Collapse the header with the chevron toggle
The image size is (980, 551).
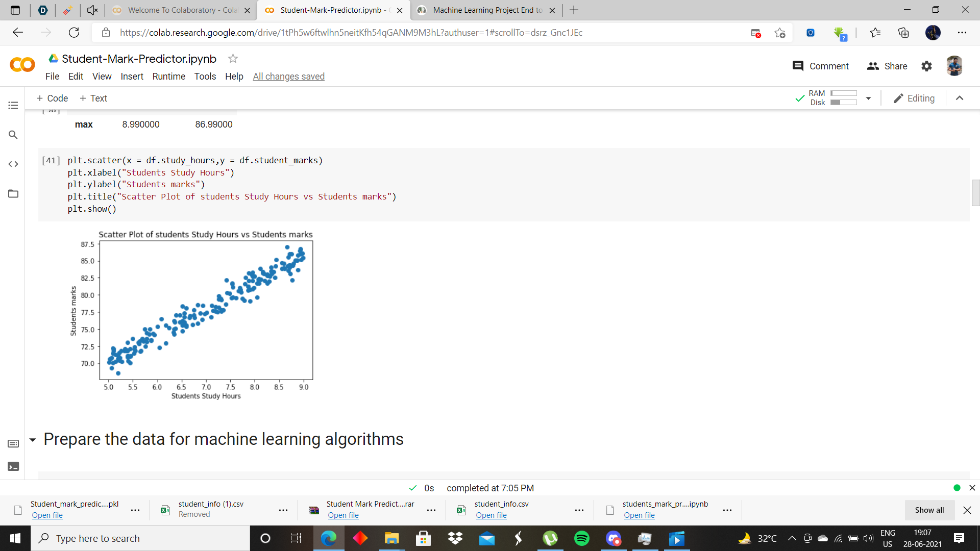pyautogui.click(x=960, y=98)
